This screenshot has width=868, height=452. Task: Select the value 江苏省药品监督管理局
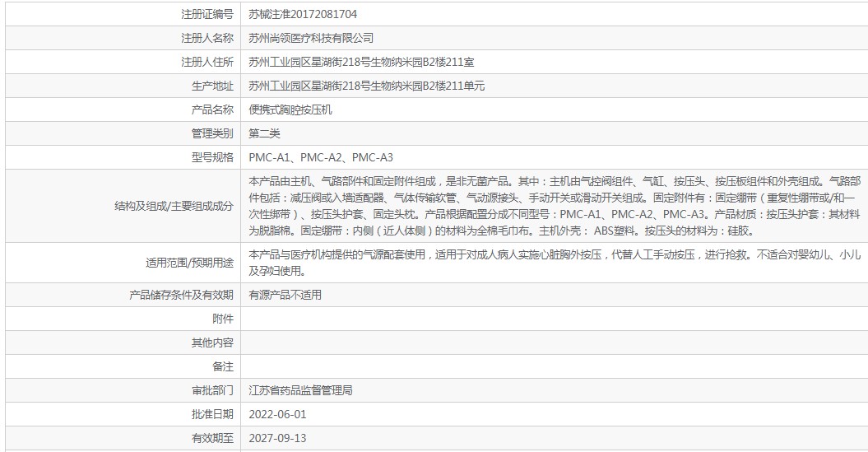pos(300,390)
